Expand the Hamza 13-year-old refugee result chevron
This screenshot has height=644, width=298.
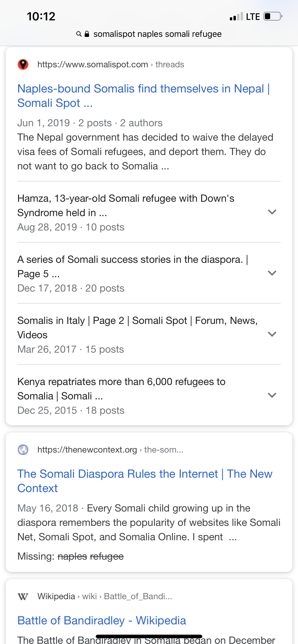click(272, 212)
